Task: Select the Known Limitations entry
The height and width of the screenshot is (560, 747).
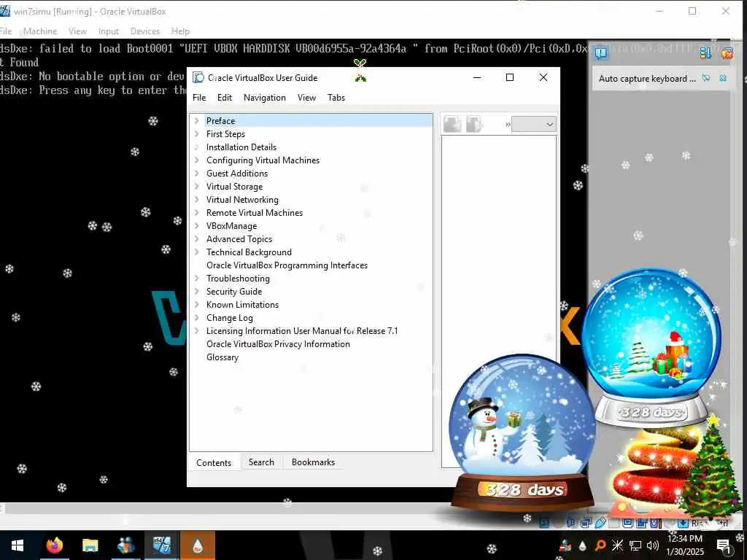Action: coord(242,304)
